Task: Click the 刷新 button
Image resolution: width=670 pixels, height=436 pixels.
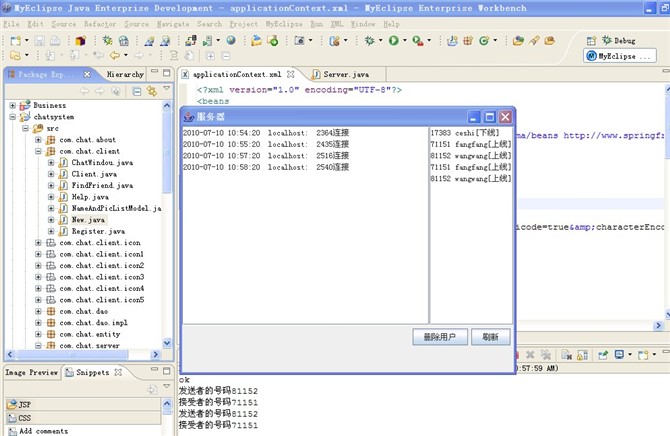Action: pos(491,337)
